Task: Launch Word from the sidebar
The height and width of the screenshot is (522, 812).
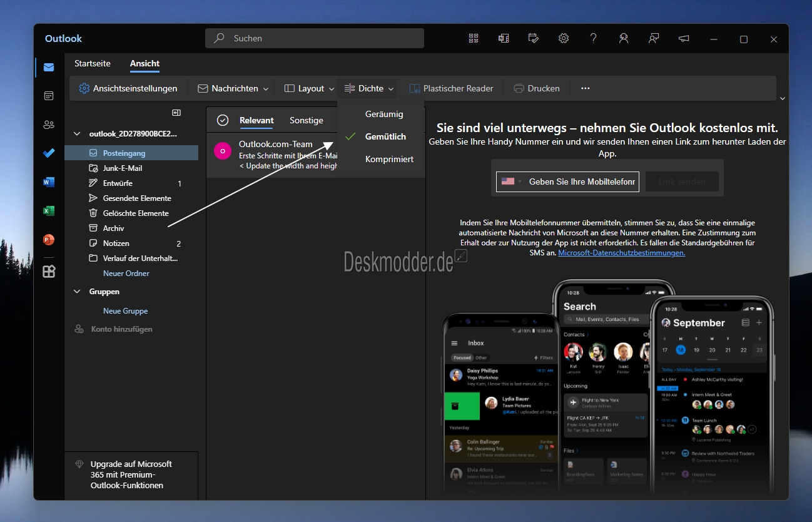Action: click(49, 182)
